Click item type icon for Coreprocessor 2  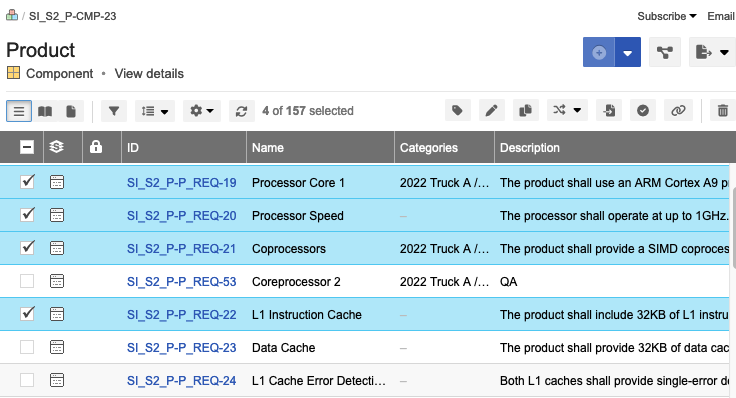click(x=57, y=281)
